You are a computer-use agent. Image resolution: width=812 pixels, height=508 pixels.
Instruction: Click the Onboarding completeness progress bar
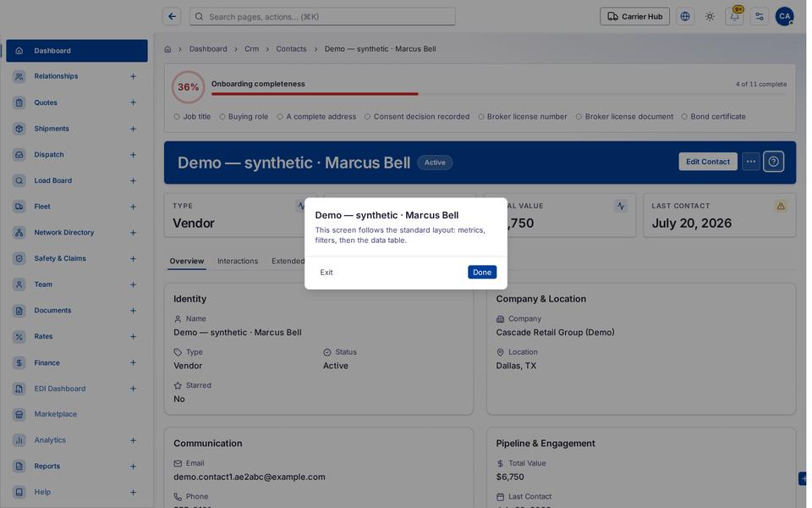coord(499,94)
